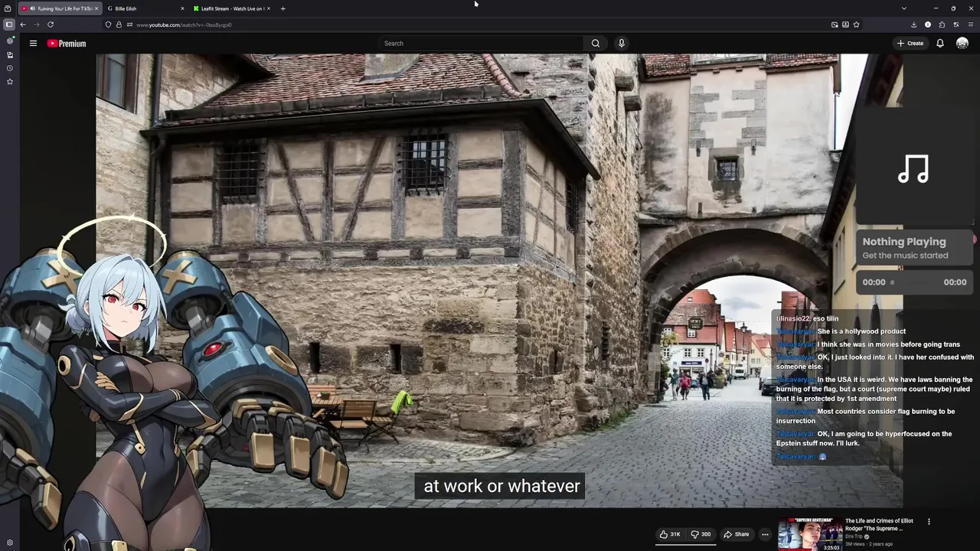Open The Life and Crimes of Elliot Rodger title
Screen dimensions: 980x551
tap(879, 524)
